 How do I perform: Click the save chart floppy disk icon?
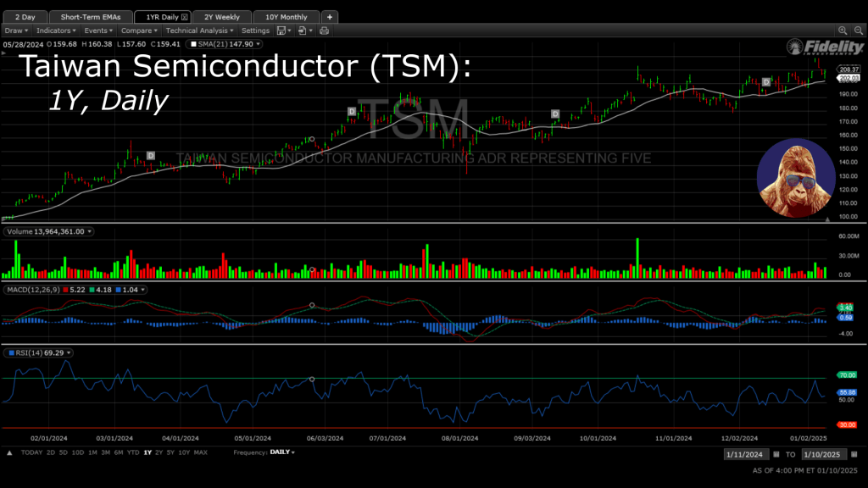(282, 30)
